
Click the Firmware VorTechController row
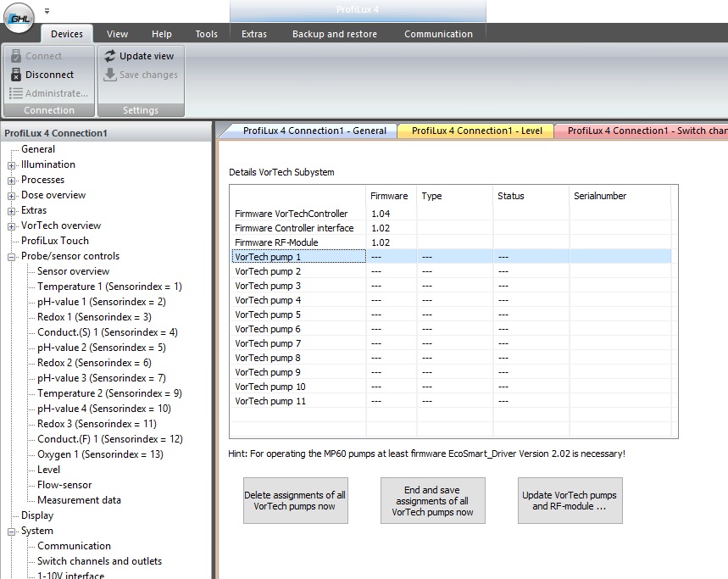pyautogui.click(x=451, y=214)
